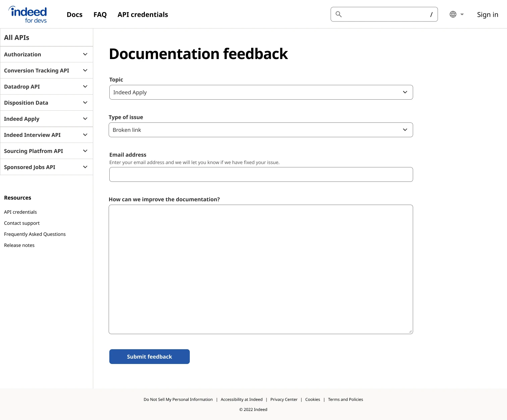Click the search magnifier icon
The height and width of the screenshot is (420, 507).
pyautogui.click(x=339, y=14)
